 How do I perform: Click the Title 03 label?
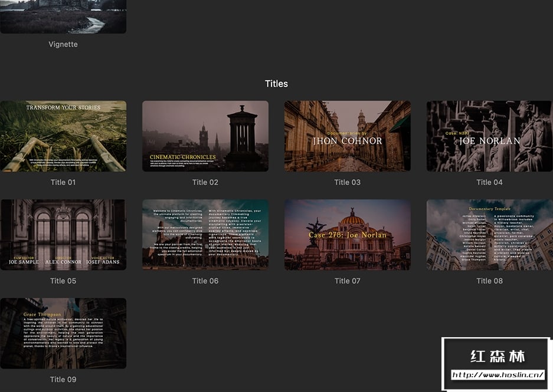(348, 182)
